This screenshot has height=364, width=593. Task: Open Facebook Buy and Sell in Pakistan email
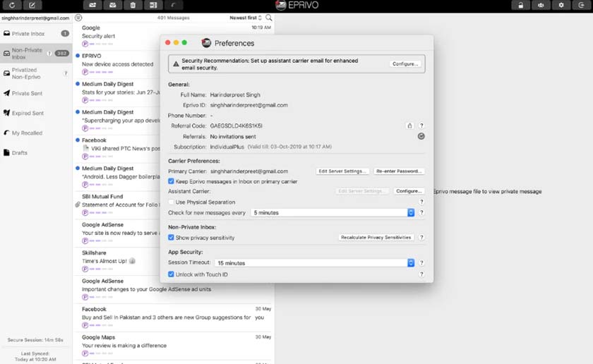174,317
